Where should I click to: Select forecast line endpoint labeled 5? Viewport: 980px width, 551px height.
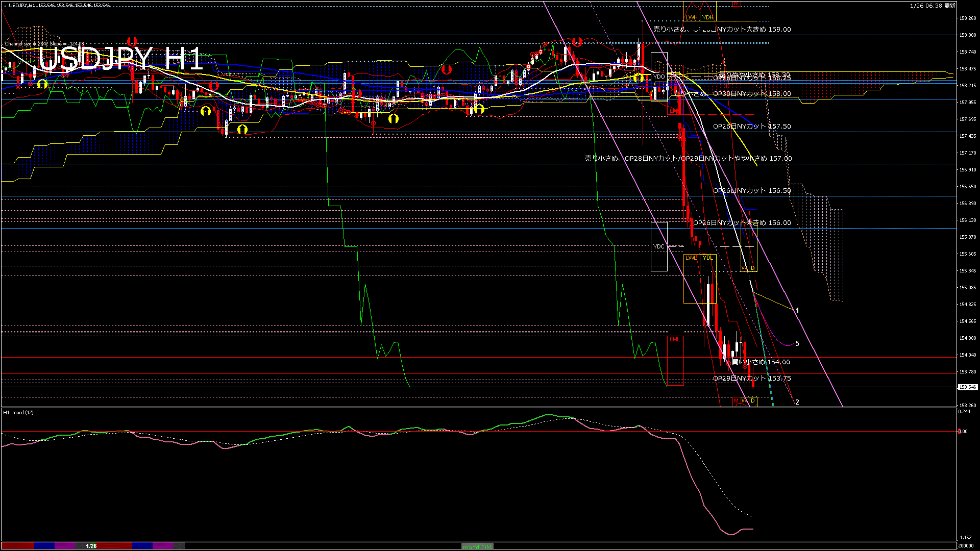click(x=797, y=343)
